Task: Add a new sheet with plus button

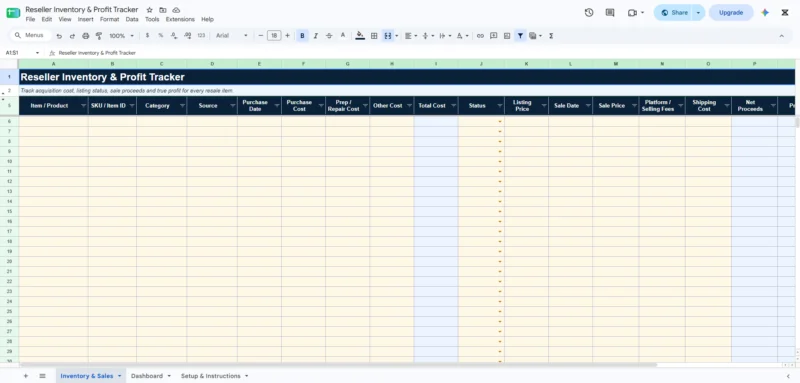Action: (x=26, y=376)
